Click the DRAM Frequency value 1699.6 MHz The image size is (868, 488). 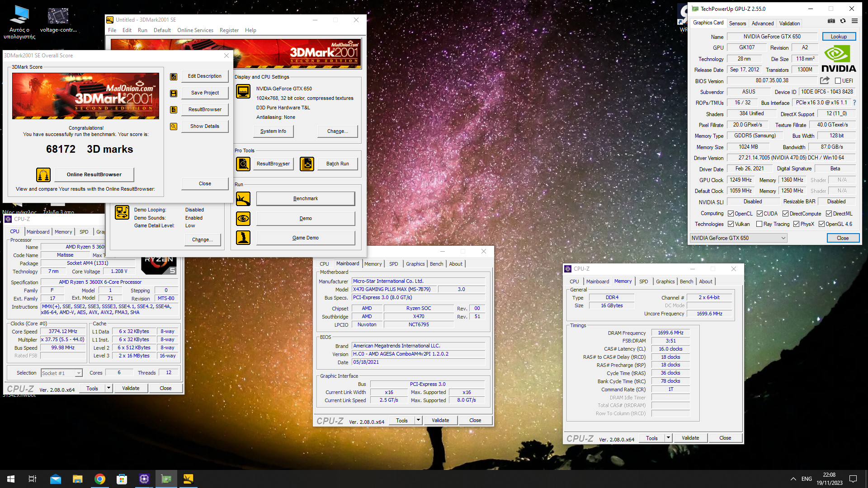670,333
